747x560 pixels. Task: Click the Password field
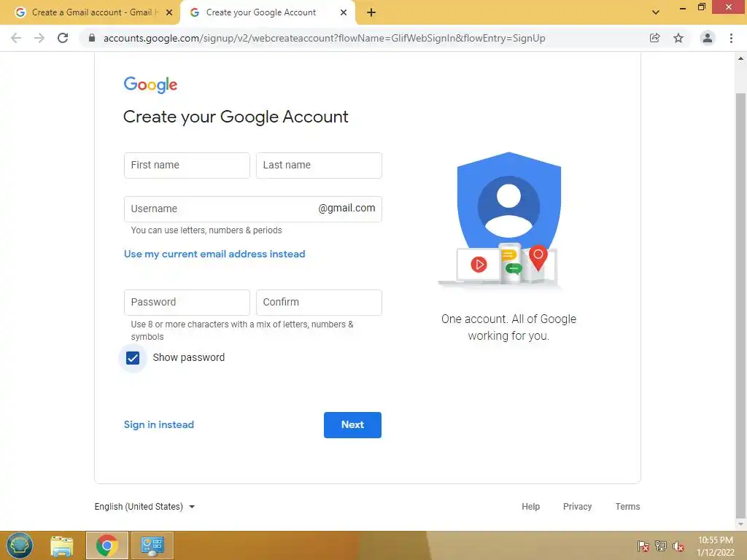tap(187, 303)
